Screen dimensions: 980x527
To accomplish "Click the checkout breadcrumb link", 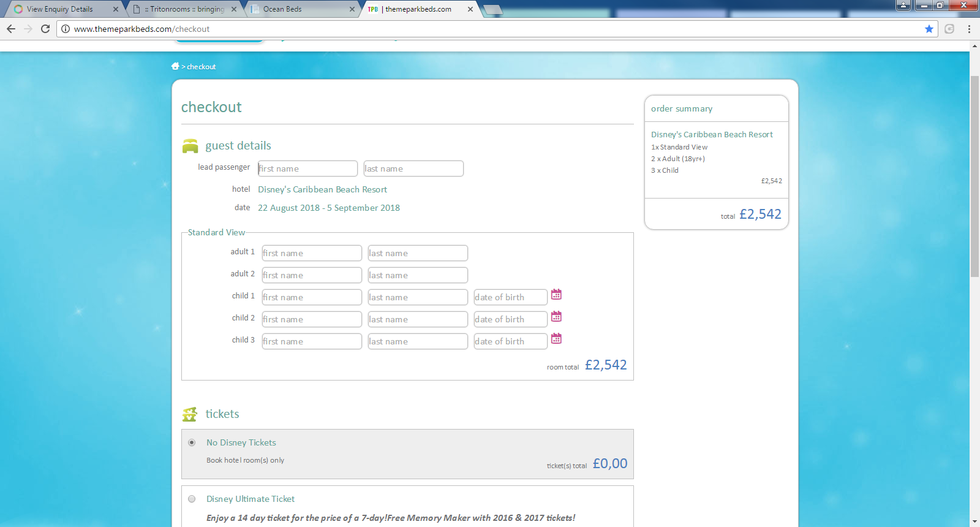I will click(201, 67).
